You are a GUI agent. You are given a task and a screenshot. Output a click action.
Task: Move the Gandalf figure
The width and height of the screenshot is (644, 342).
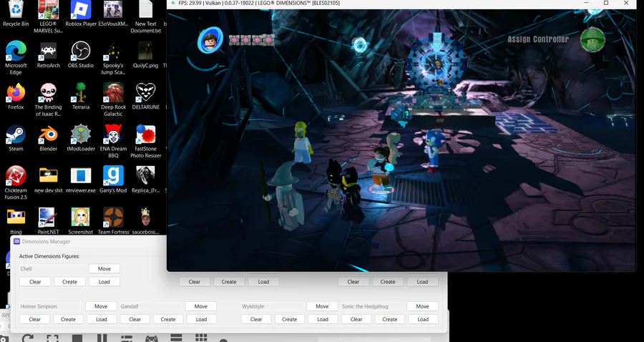click(x=201, y=306)
